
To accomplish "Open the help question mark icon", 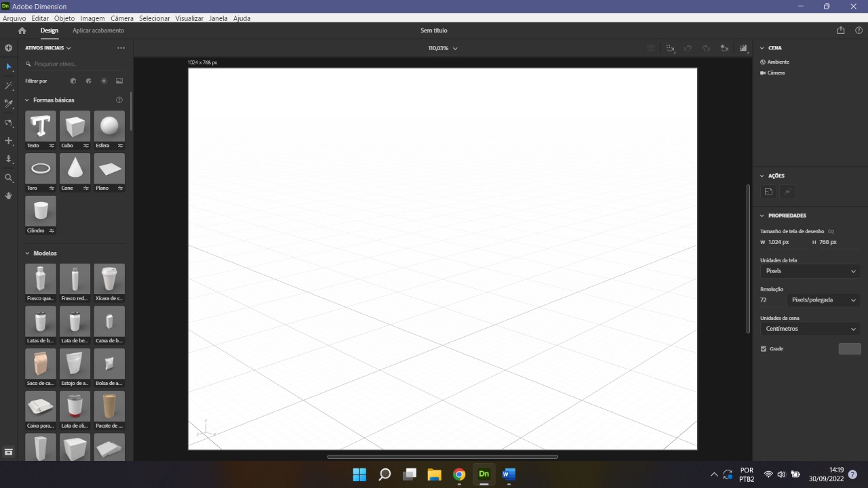I will (859, 30).
